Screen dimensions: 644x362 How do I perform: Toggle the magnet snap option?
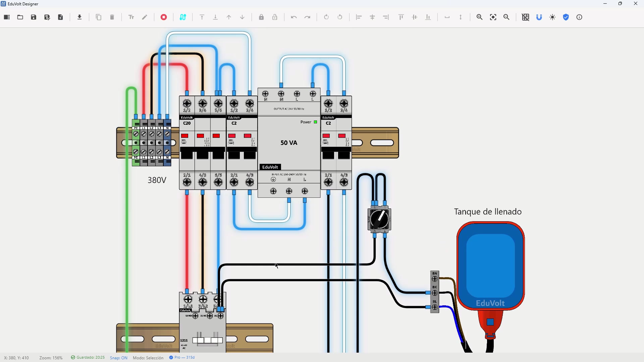point(539,17)
